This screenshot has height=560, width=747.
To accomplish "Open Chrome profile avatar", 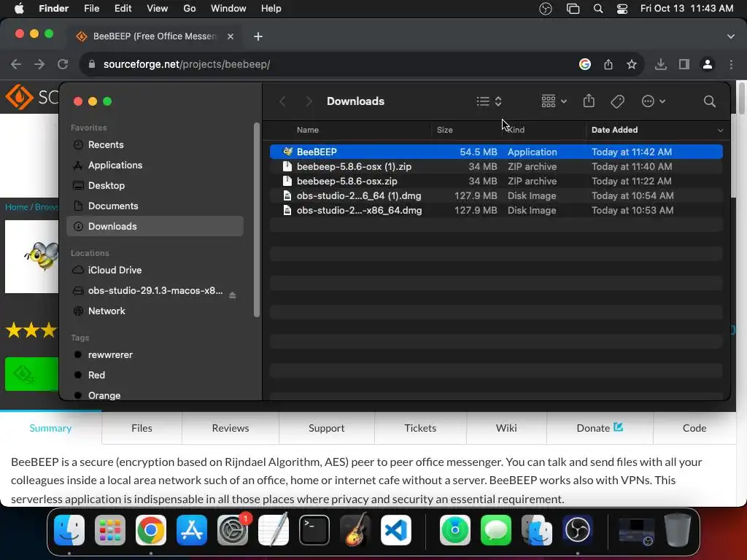I will click(x=708, y=64).
